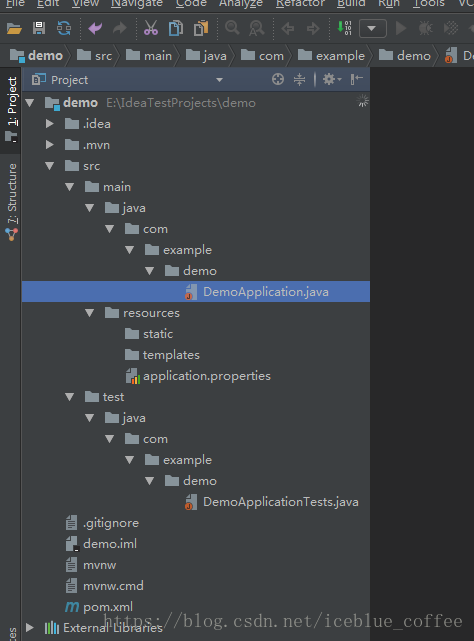
Task: Expand the .mvn folder
Action: pyautogui.click(x=49, y=145)
